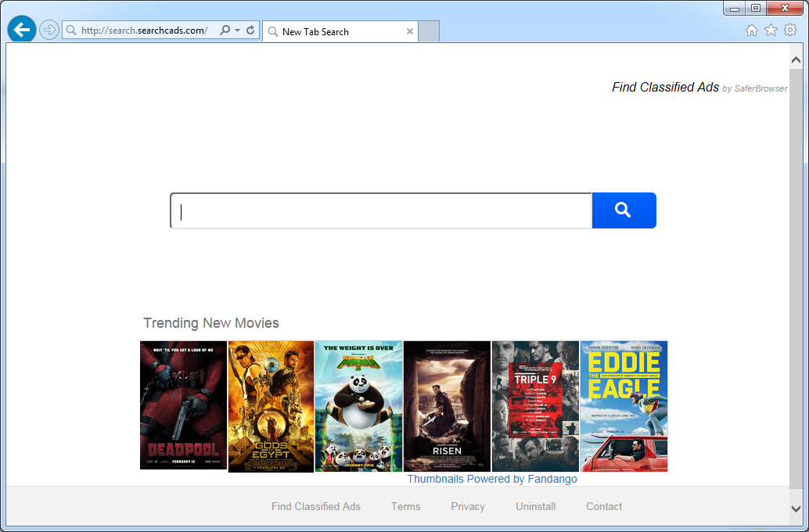Click the address bar search magnifier icon
This screenshot has width=809, height=532.
click(x=225, y=30)
